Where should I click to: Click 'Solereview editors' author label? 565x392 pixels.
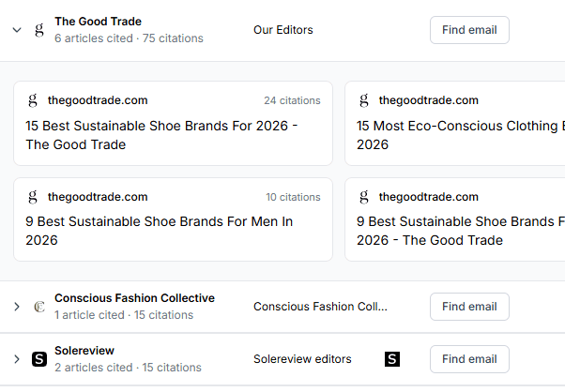pyautogui.click(x=302, y=359)
